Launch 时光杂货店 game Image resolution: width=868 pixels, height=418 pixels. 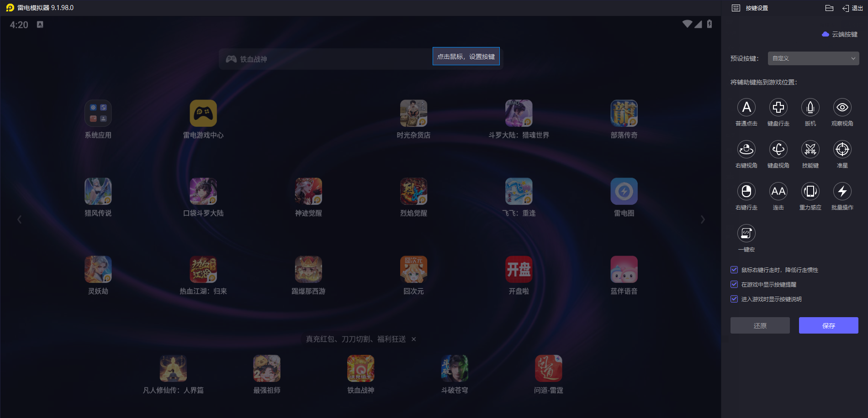pos(413,113)
